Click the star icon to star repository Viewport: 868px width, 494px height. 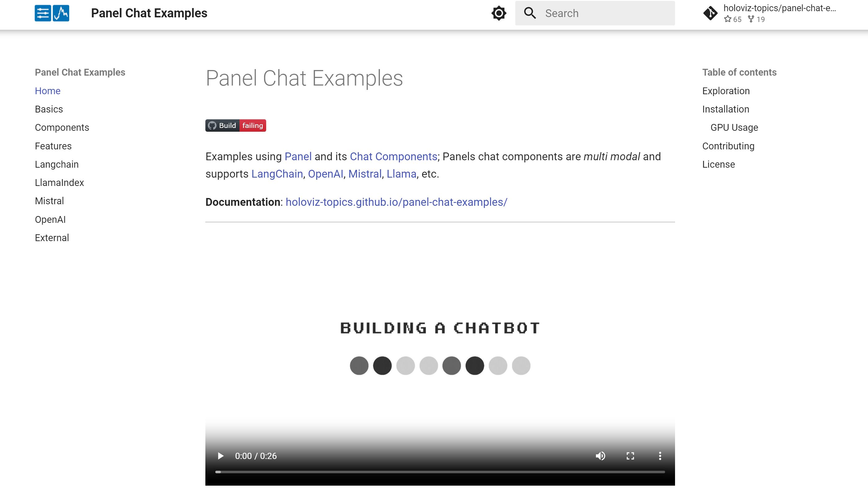coord(728,19)
